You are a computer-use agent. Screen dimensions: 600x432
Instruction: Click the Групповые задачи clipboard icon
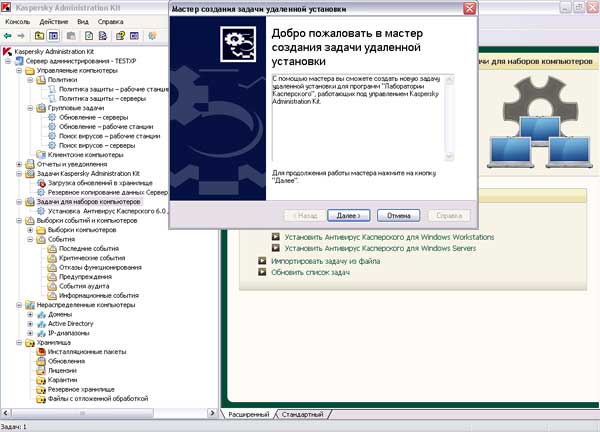(x=41, y=108)
